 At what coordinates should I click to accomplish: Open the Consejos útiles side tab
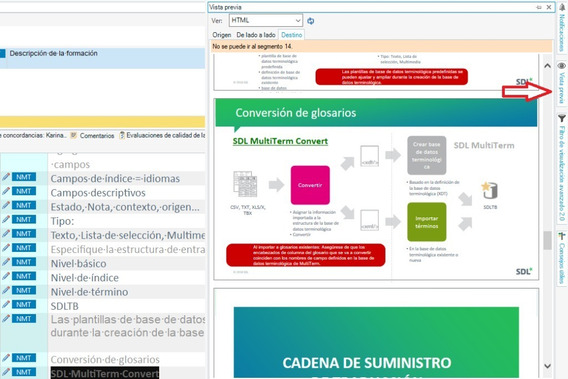[562, 263]
